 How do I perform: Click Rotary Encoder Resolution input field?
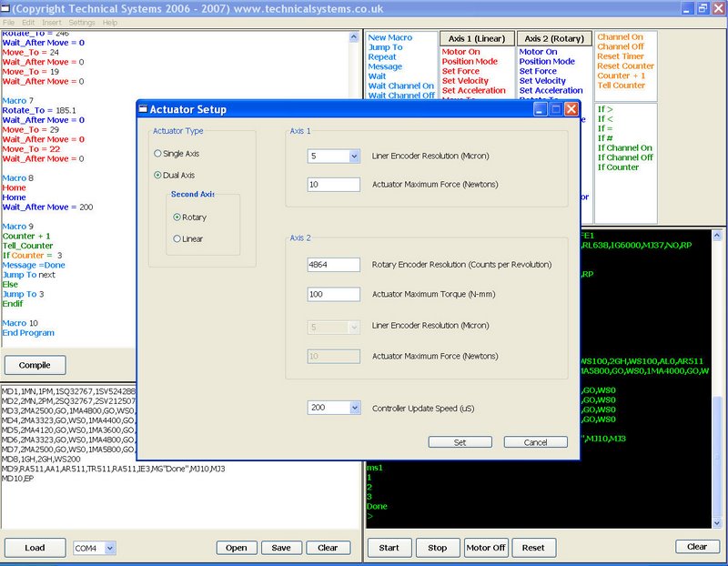(x=334, y=265)
